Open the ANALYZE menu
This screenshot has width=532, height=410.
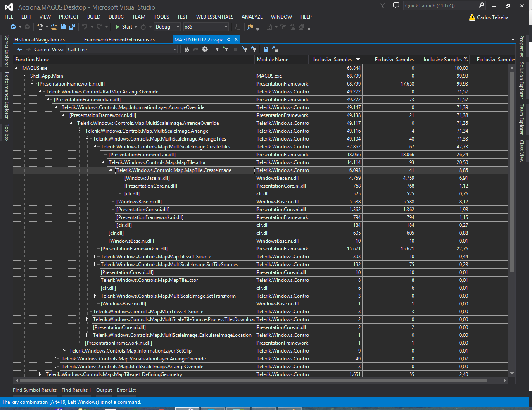tap(252, 17)
